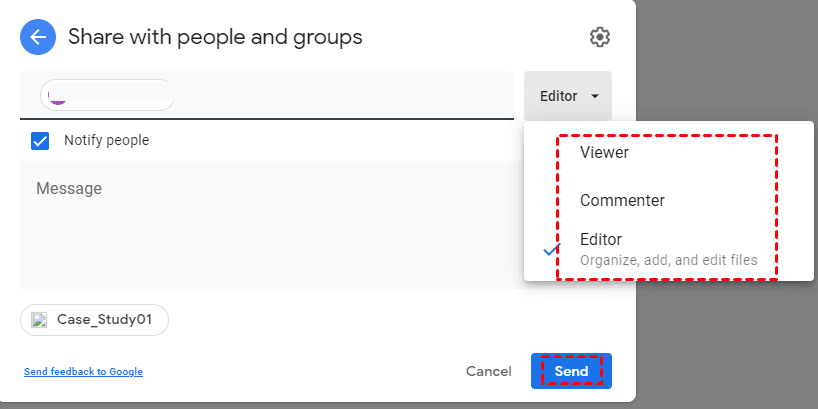Screen dimensions: 818x409
Task: Select Viewer permission option
Action: pyautogui.click(x=603, y=153)
